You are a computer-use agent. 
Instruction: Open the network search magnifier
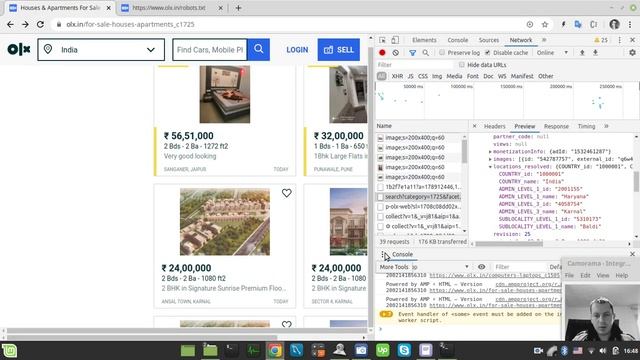426,53
